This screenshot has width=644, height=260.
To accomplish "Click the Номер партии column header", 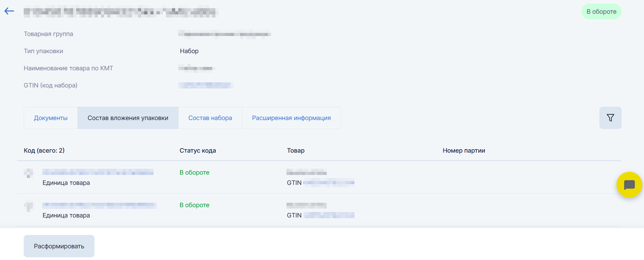I will point(464,151).
